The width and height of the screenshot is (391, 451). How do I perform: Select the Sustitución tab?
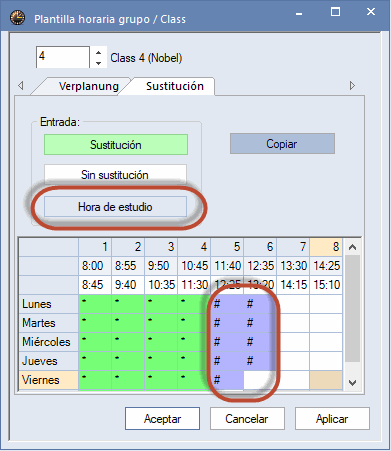pyautogui.click(x=175, y=86)
